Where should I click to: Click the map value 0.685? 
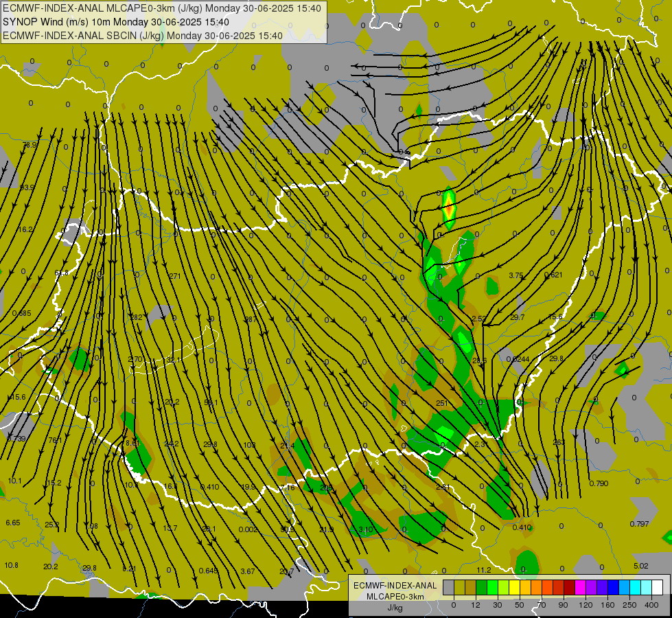click(x=21, y=313)
